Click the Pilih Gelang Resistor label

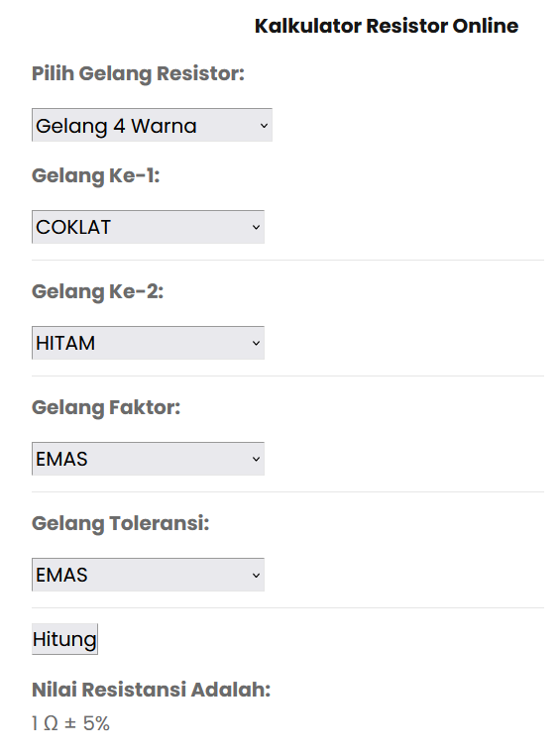pos(139,74)
